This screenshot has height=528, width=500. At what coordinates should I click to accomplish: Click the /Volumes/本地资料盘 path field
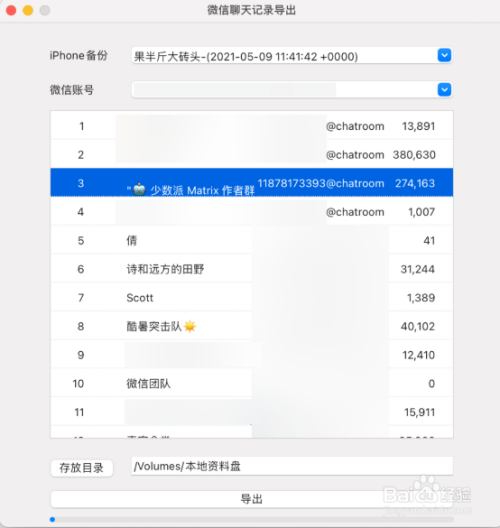(x=292, y=466)
